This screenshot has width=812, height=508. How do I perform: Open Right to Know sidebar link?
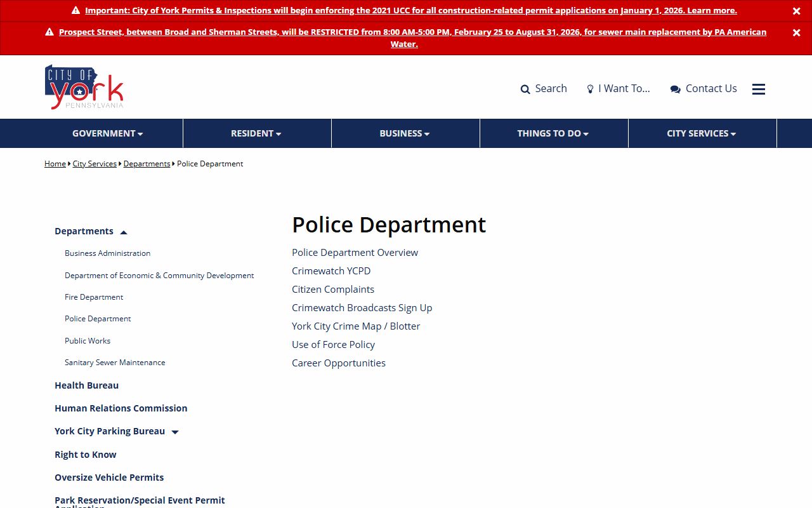[x=85, y=455]
